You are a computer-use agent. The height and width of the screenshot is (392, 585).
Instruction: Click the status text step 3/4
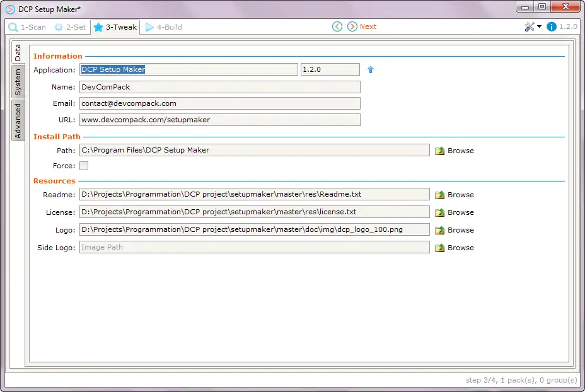[480, 380]
